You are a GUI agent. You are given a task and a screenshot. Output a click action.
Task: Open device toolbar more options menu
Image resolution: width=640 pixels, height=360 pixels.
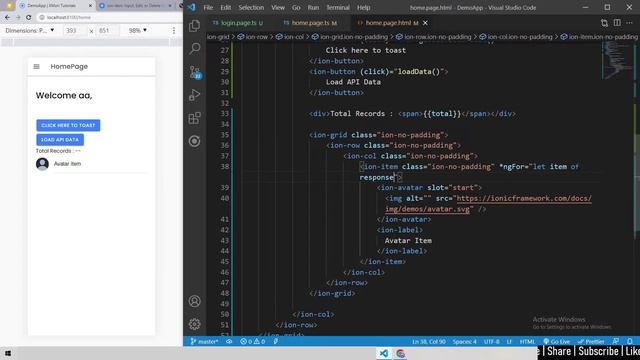coord(174,31)
